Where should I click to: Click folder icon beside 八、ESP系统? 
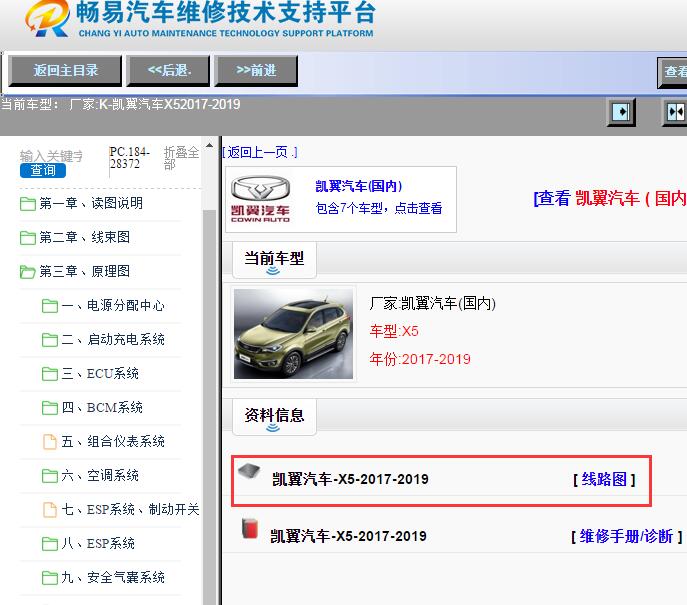point(50,544)
